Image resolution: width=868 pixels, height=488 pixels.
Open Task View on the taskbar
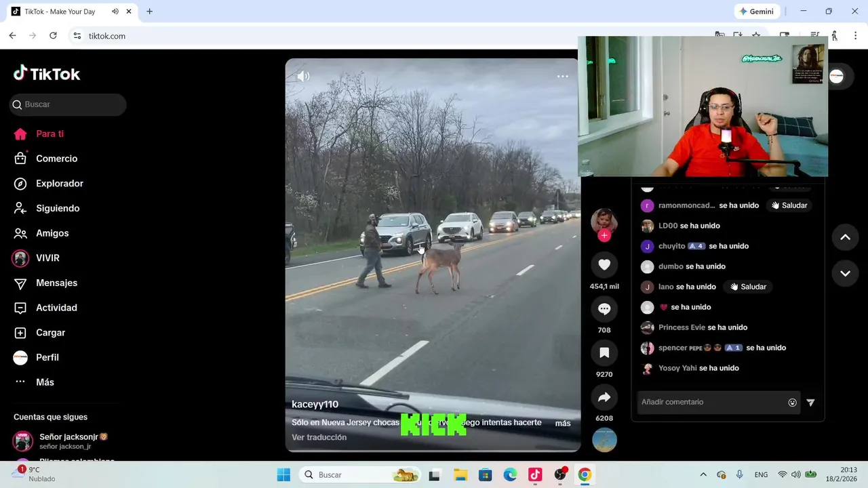click(434, 475)
